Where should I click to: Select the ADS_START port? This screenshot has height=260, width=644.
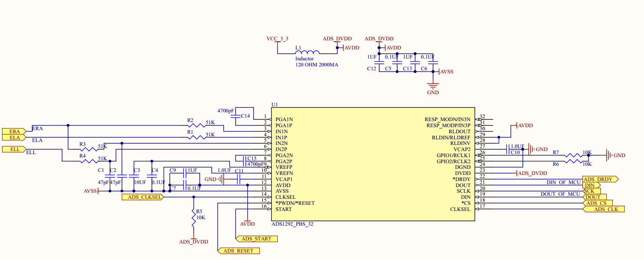pyautogui.click(x=256, y=239)
